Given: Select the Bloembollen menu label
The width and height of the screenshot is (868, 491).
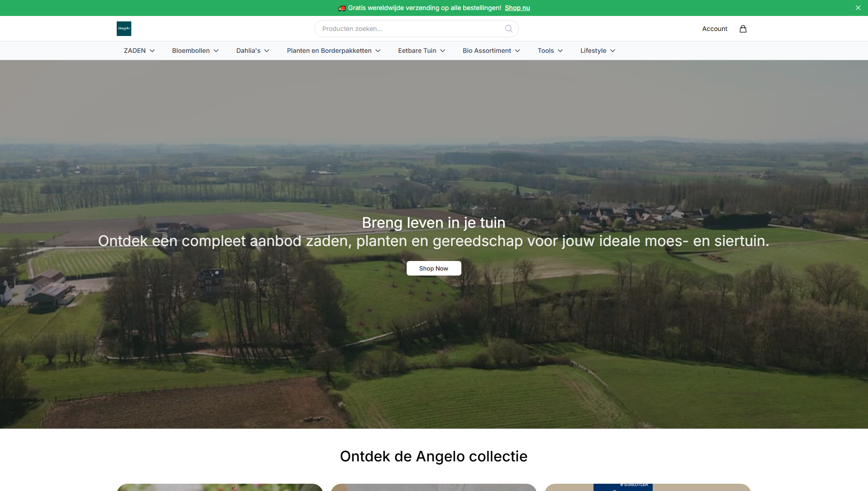Looking at the screenshot, I should [191, 51].
